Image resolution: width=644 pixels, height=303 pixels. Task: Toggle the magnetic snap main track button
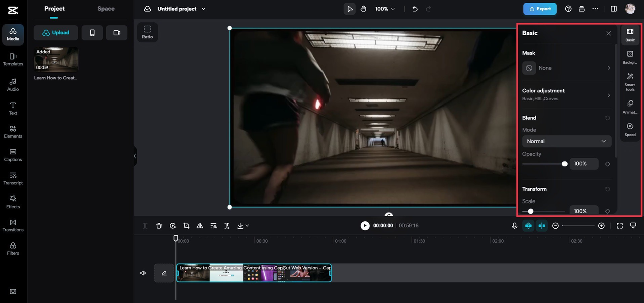coord(528,226)
